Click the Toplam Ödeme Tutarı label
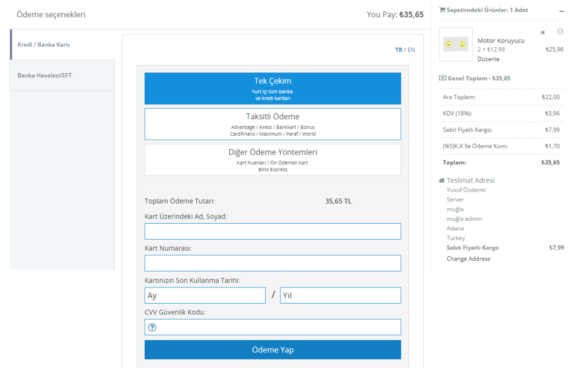Image resolution: width=588 pixels, height=368 pixels. [x=180, y=201]
